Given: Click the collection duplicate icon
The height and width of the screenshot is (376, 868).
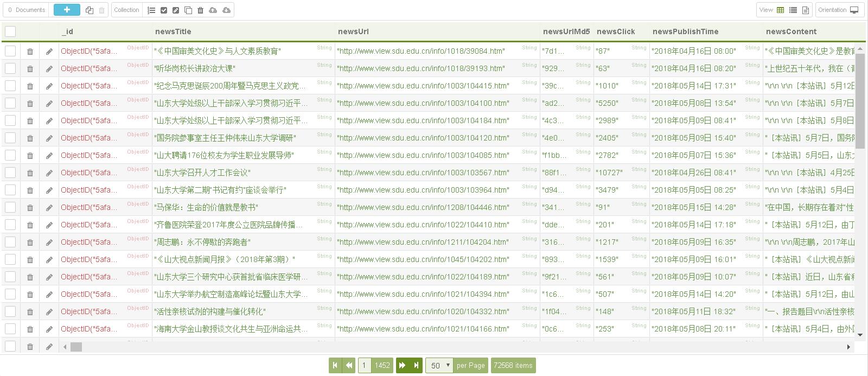Looking at the screenshot, I should pyautogui.click(x=188, y=10).
